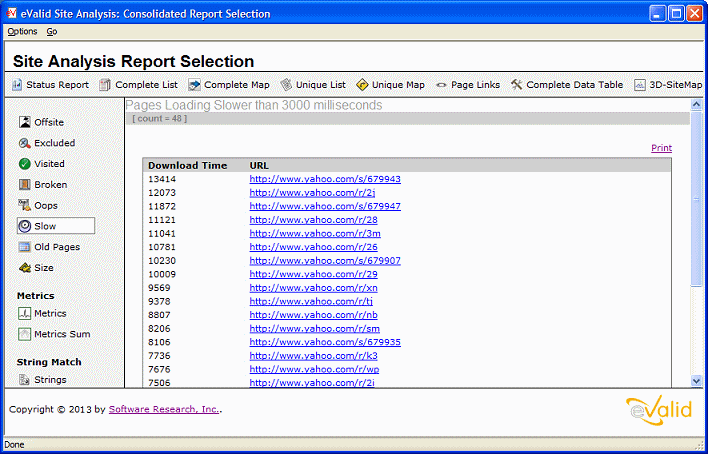Open link http://www.yahoo.com/r/wp
Viewport: 708px width, 454px height.
314,370
